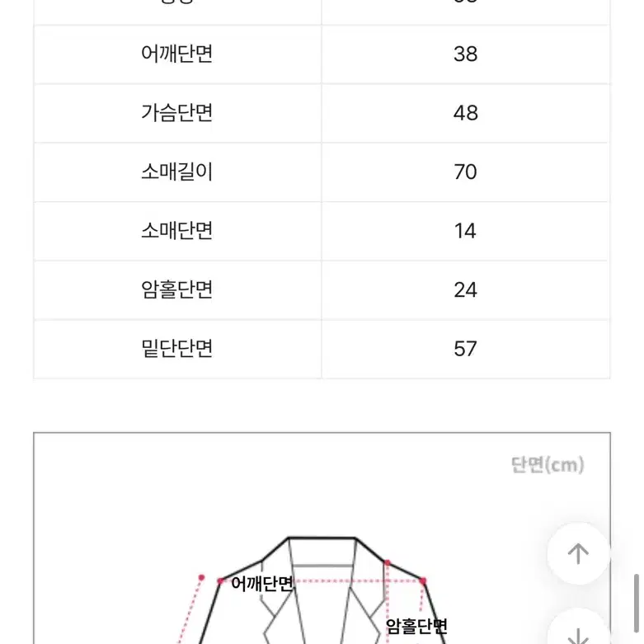
Task: Click the 단면(cm) unit label
Action: [x=548, y=465]
